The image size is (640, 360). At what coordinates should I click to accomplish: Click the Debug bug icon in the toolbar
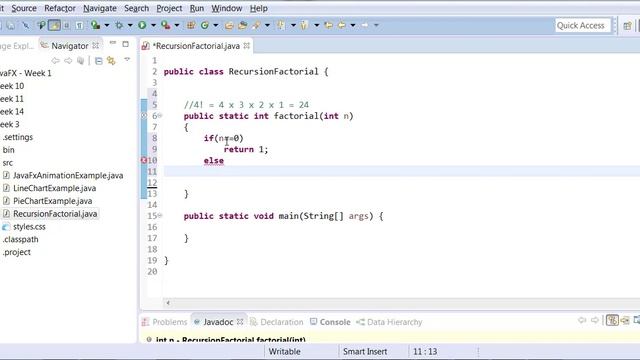pyautogui.click(x=119, y=25)
